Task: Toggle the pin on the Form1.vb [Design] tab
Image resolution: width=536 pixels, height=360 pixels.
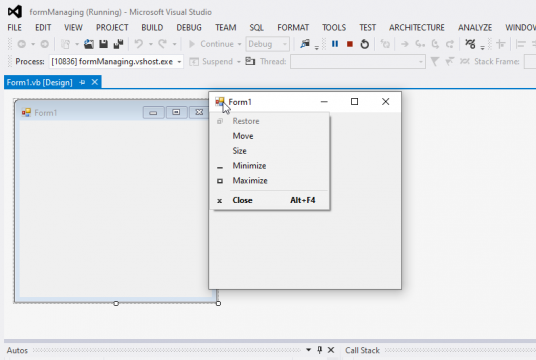Action: pyautogui.click(x=82, y=82)
